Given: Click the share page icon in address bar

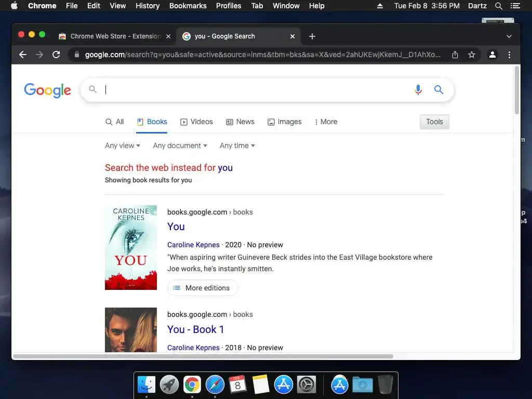Looking at the screenshot, I should (455, 55).
